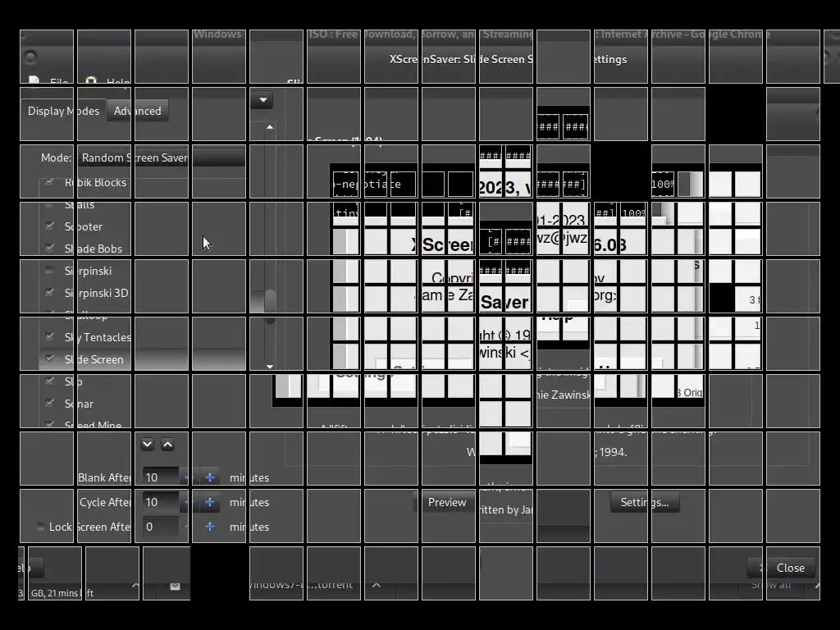840x630 pixels.
Task: Toggle the Rubik Blocks checkbox
Action: pyautogui.click(x=50, y=182)
